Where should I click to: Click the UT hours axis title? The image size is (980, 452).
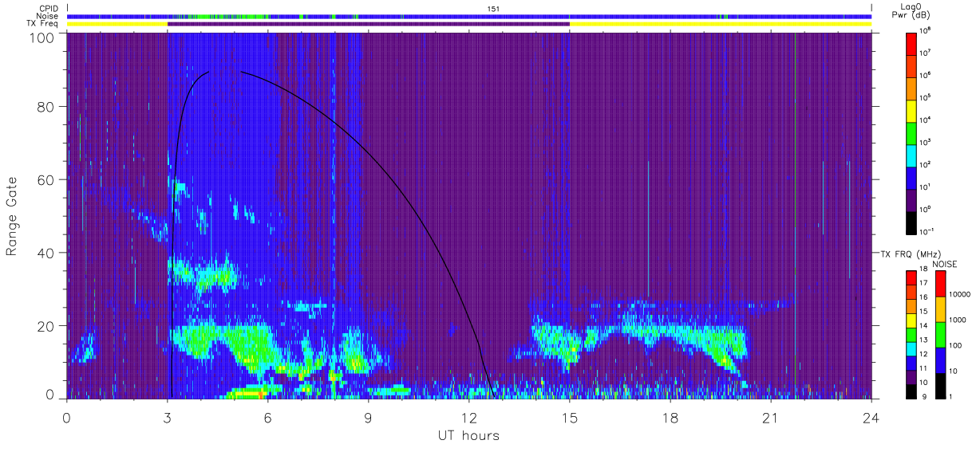point(468,435)
